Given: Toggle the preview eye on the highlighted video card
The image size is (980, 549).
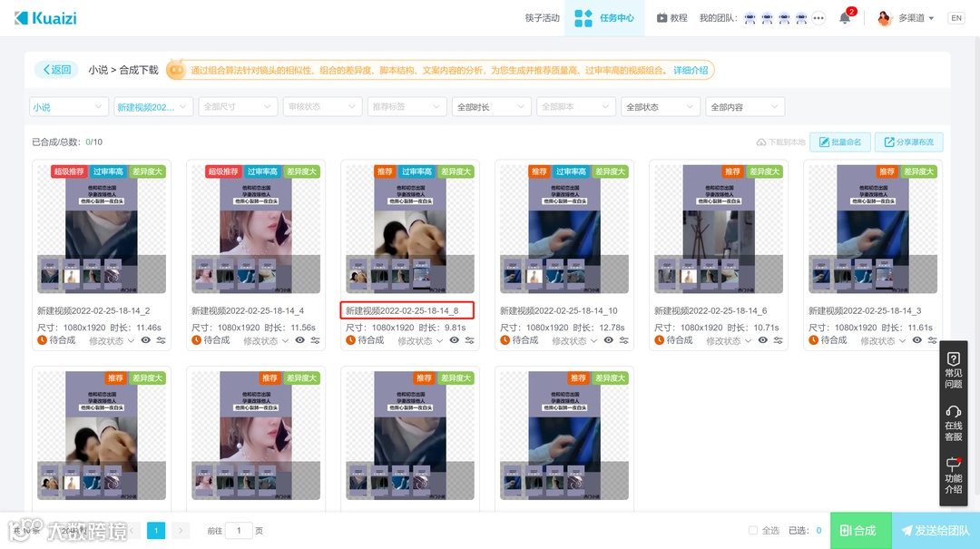Looking at the screenshot, I should 455,341.
